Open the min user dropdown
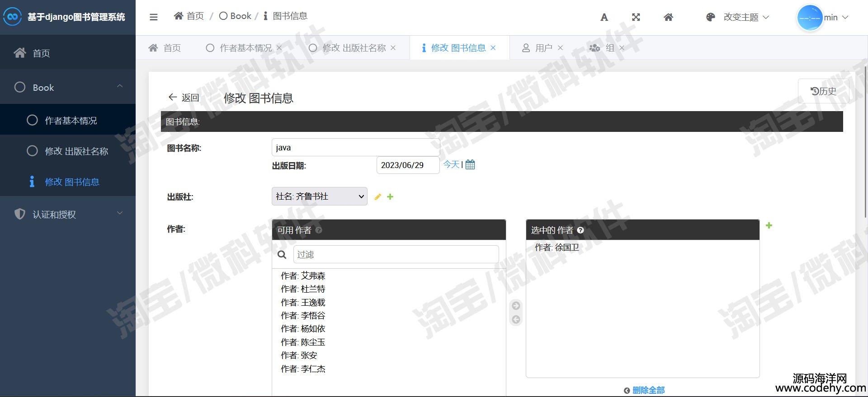Screen dimensions: 868x397 (836, 17)
